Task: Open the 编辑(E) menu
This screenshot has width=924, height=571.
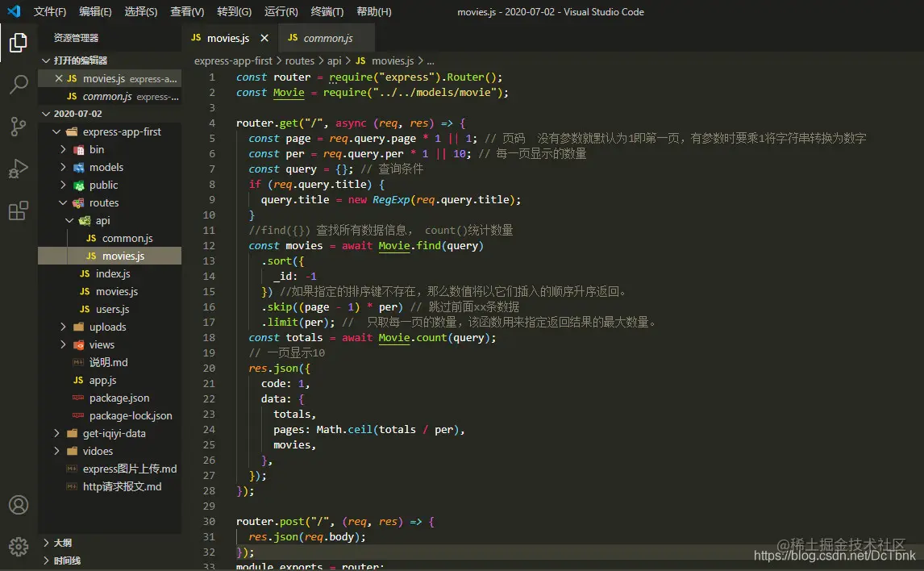Action: coord(95,11)
